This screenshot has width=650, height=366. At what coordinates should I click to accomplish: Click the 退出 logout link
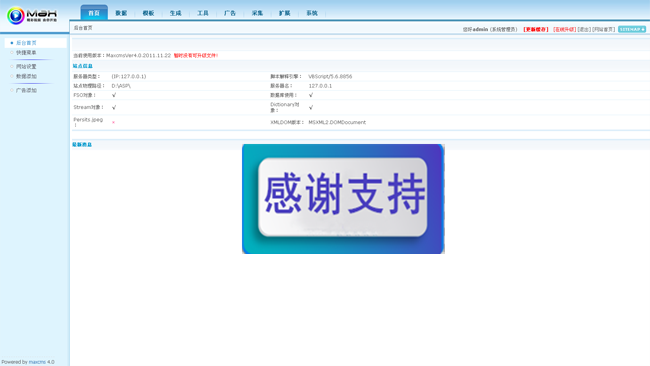point(584,29)
